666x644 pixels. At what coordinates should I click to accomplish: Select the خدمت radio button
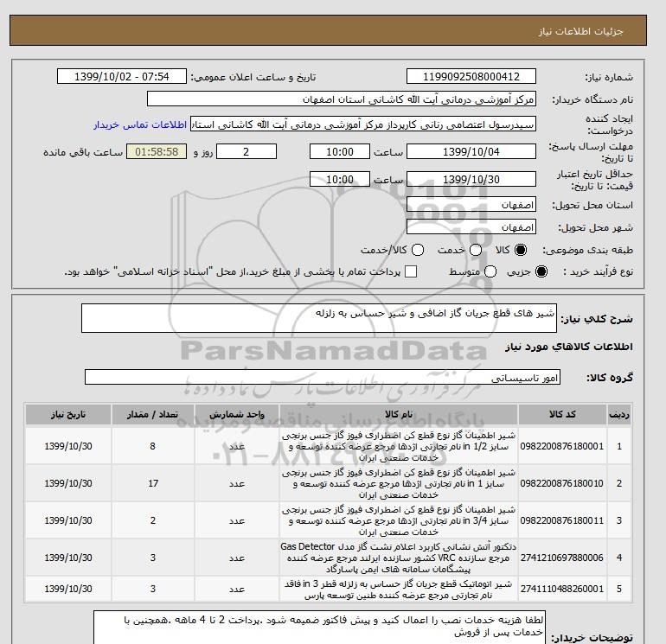(476, 250)
